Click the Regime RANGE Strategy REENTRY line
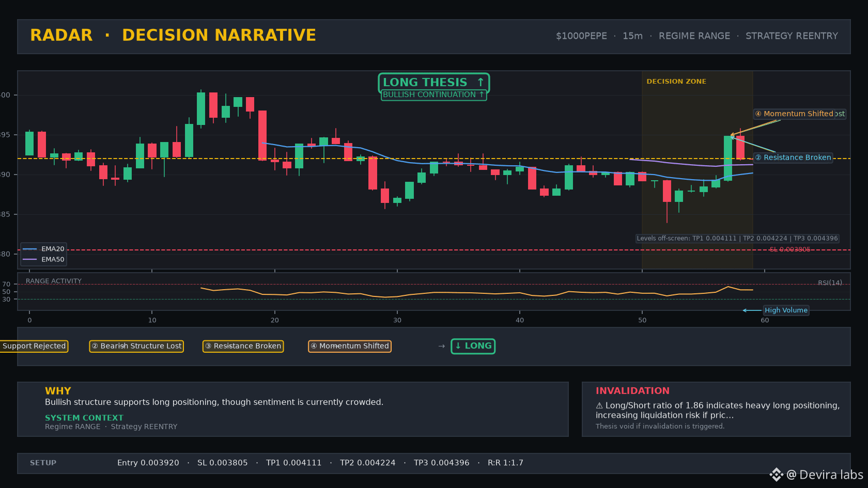Screen dimensions: 868x488 pyautogui.click(x=111, y=427)
